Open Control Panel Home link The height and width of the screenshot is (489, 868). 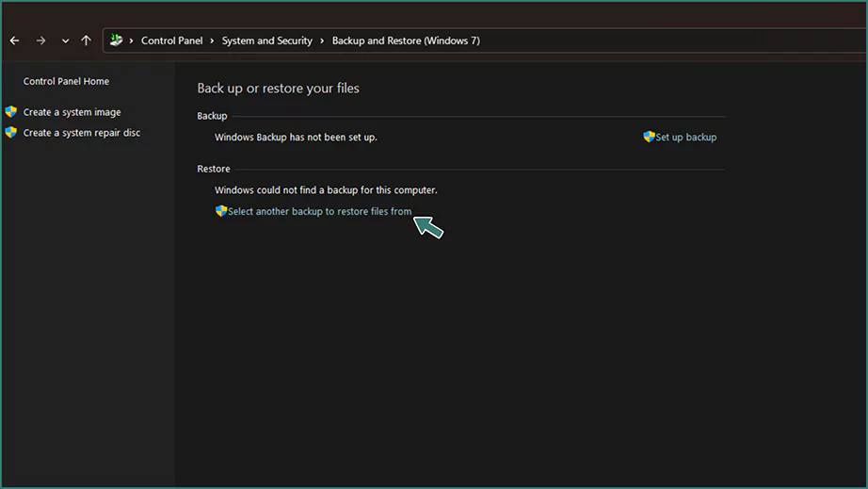tap(66, 81)
